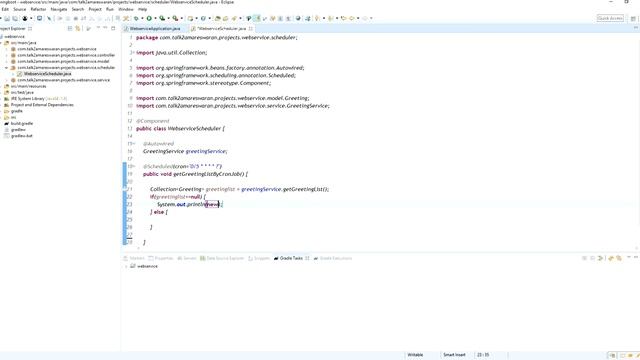Click the Search flashlight toolbar icon
Viewport: 640px width, 360px height.
coord(234,18)
